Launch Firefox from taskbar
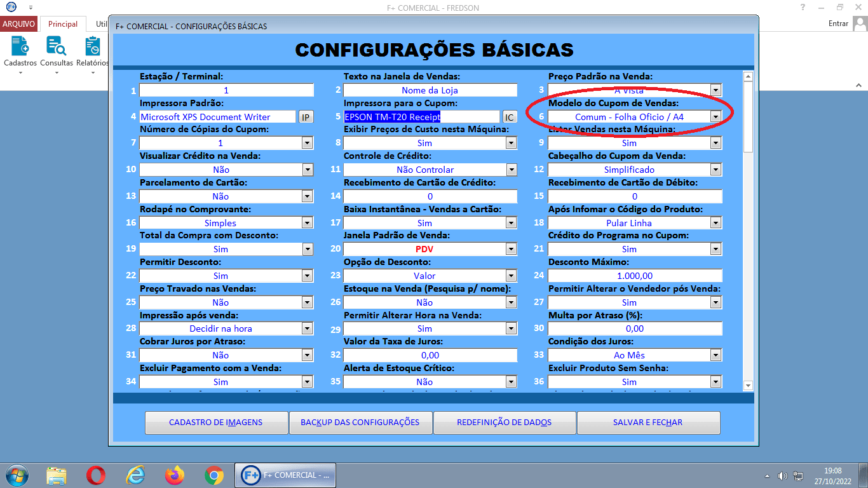868x488 pixels. tap(174, 475)
